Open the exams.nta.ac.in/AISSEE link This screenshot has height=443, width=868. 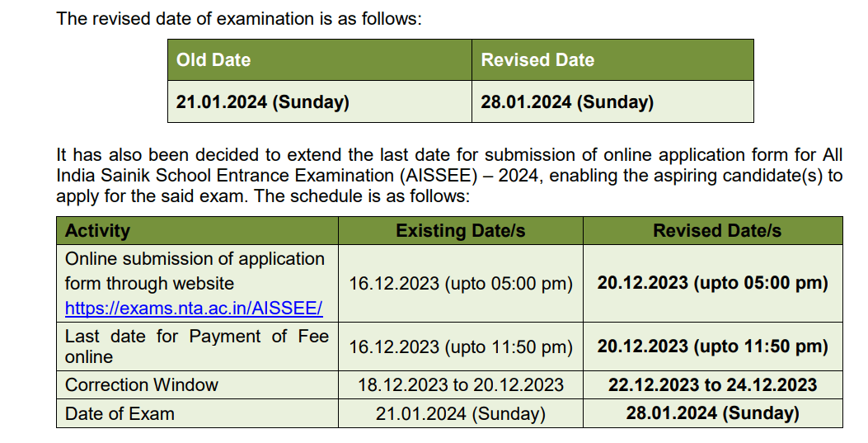click(x=194, y=308)
